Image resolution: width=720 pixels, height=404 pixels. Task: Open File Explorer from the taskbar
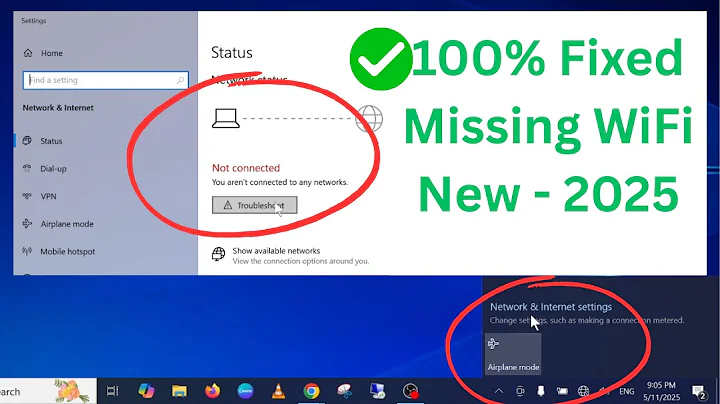179,391
